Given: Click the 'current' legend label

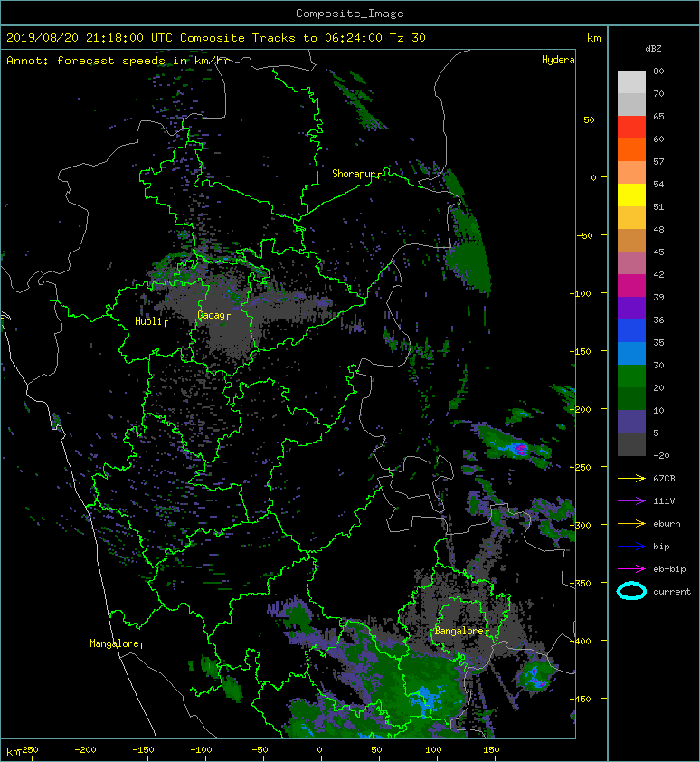Looking at the screenshot, I should pyautogui.click(x=672, y=592).
